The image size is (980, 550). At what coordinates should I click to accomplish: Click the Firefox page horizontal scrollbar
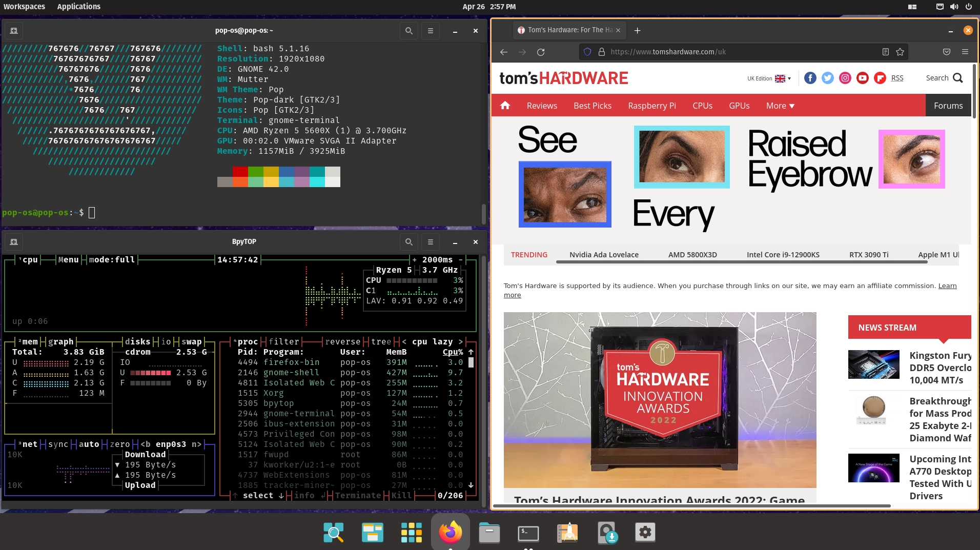click(691, 506)
